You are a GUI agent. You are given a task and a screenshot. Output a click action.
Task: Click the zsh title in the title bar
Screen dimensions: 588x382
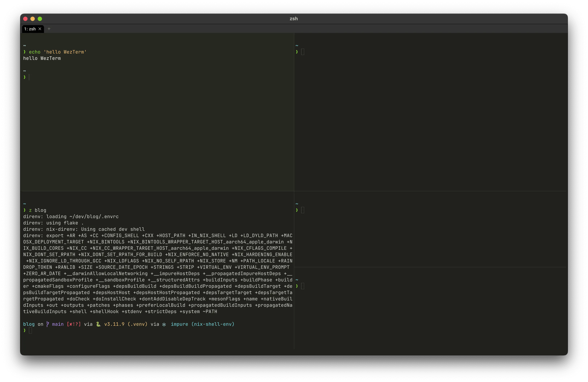coord(293,18)
